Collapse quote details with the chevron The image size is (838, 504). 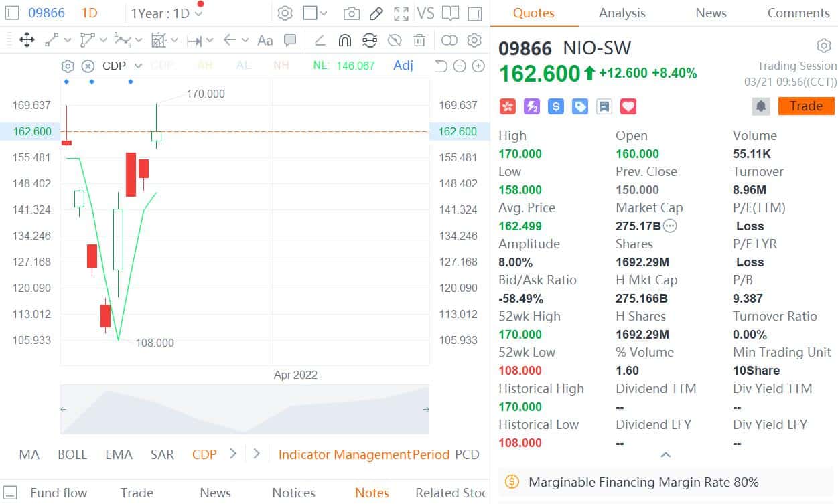pos(665,455)
